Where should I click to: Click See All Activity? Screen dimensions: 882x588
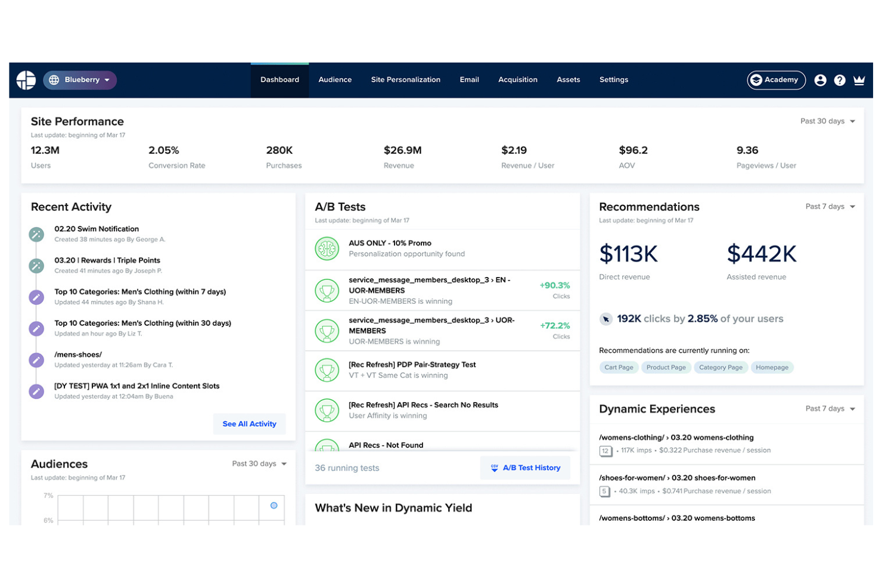coord(249,424)
